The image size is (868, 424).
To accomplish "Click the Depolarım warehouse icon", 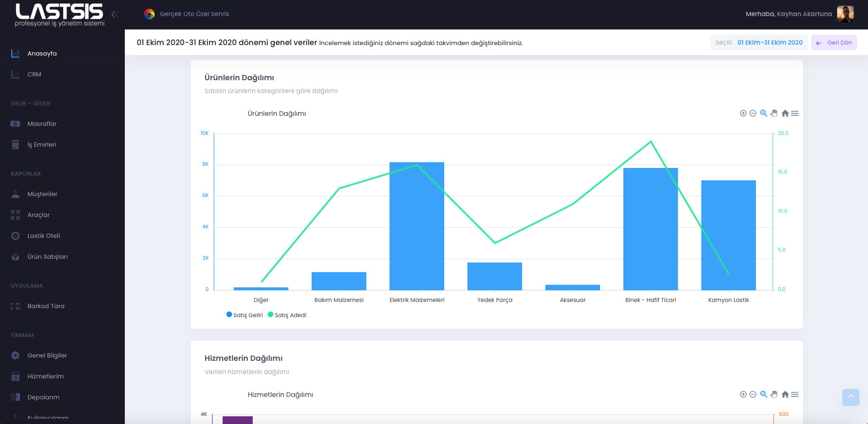I will [15, 397].
